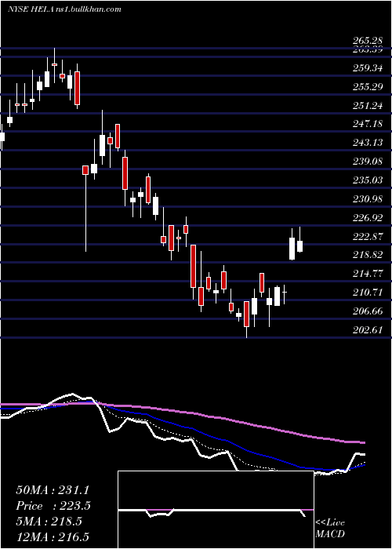Image resolution: width=392 pixels, height=549 pixels.
Task: Click the 206.66 price axis label
Action: (368, 311)
